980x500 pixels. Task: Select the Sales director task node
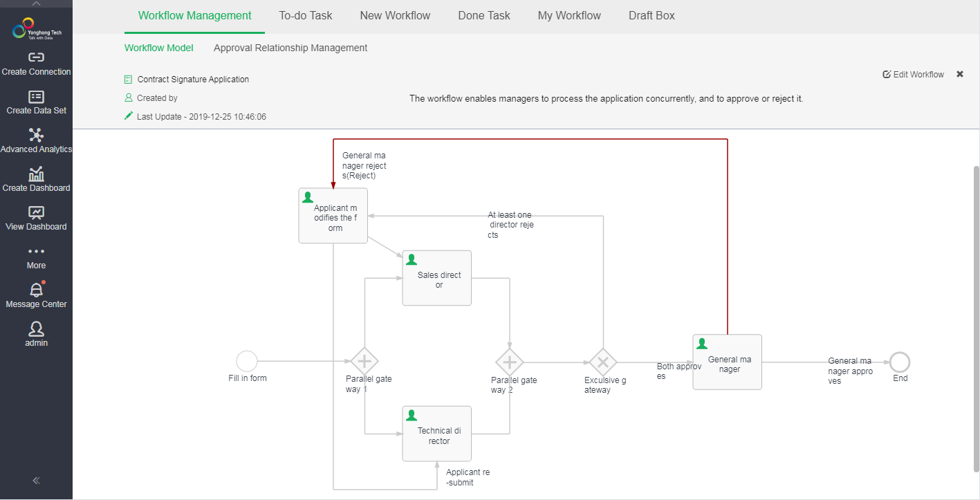coord(437,278)
